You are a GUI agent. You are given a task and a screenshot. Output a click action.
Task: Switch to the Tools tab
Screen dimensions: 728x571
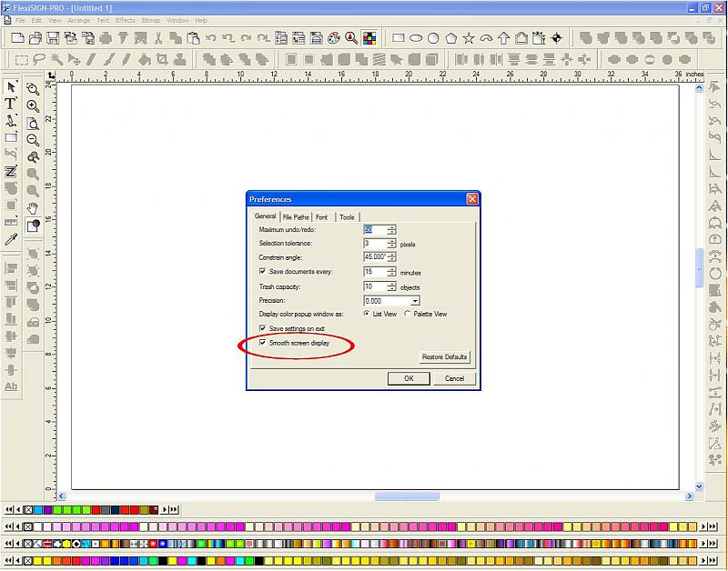pyautogui.click(x=347, y=217)
